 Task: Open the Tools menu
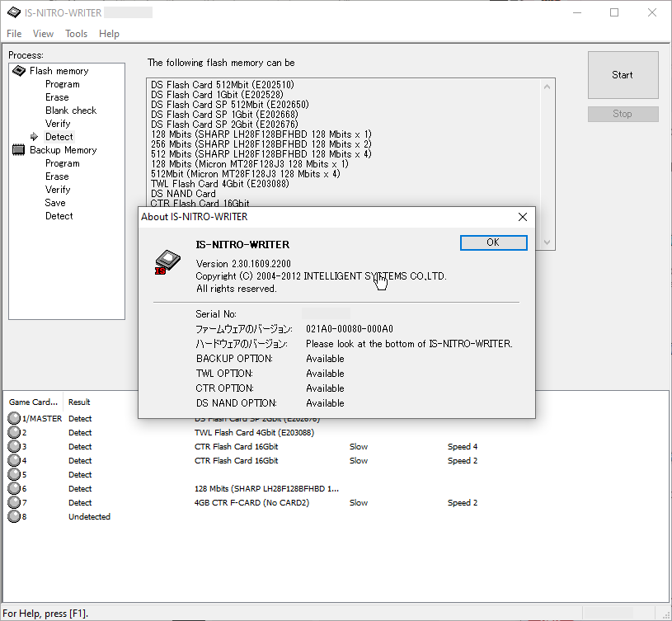point(77,34)
